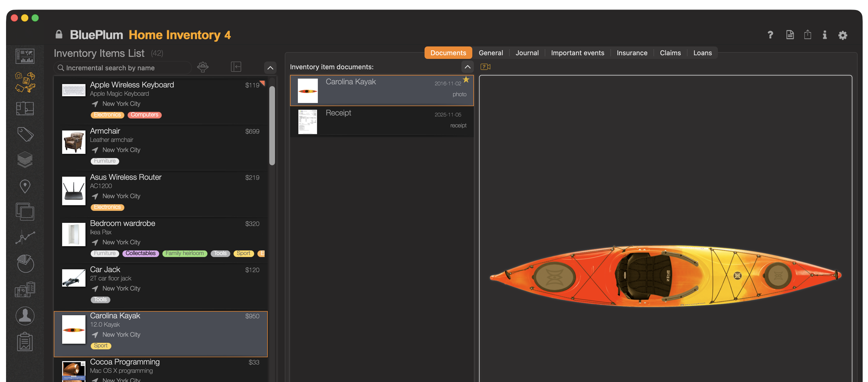Collapse the inventory item documents list
Viewport: 868px width, 382px height.
pyautogui.click(x=468, y=67)
